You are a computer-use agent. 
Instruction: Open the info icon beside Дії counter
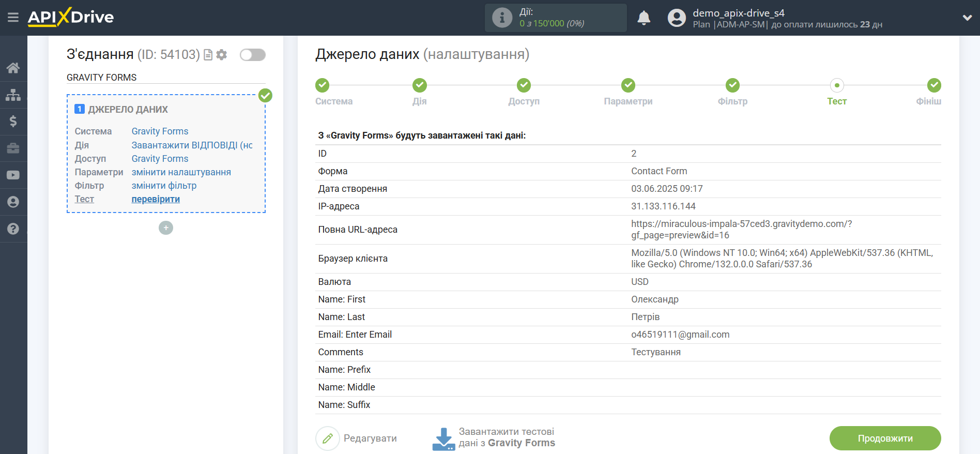coord(502,18)
